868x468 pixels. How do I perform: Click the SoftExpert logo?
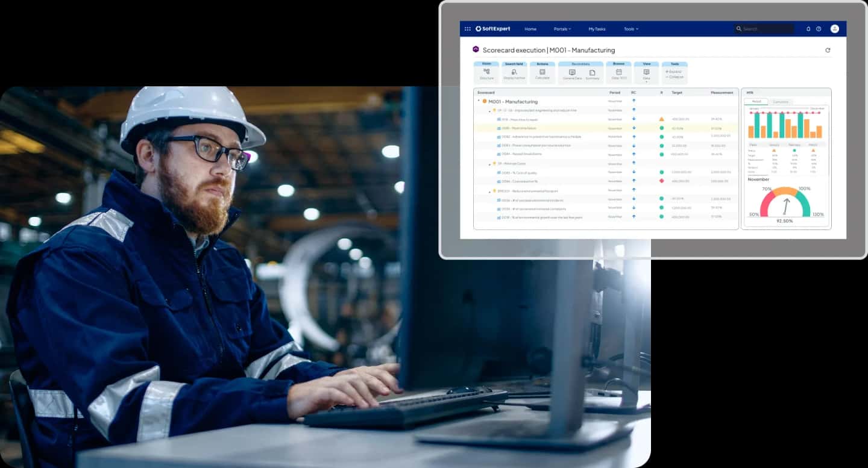(494, 29)
